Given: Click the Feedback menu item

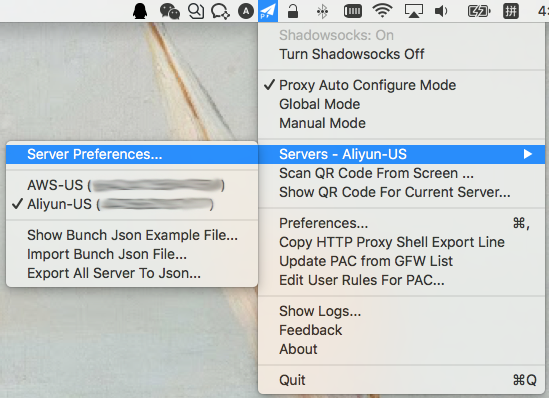Looking at the screenshot, I should 402,330.
